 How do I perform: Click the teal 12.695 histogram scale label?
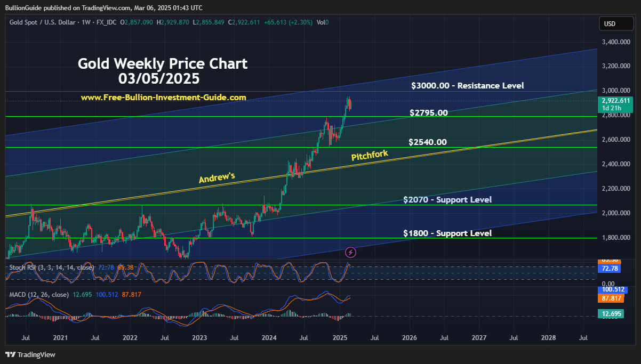[612, 314]
